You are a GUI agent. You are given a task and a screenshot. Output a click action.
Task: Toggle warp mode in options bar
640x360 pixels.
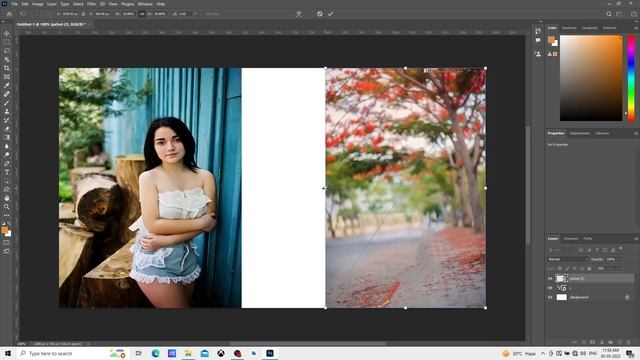(x=299, y=14)
